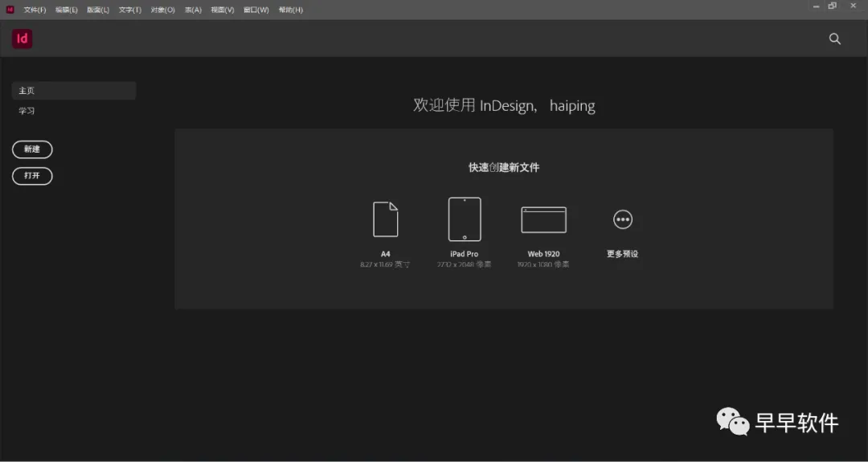Click the InDesign Id logo in header

pyautogui.click(x=23, y=39)
